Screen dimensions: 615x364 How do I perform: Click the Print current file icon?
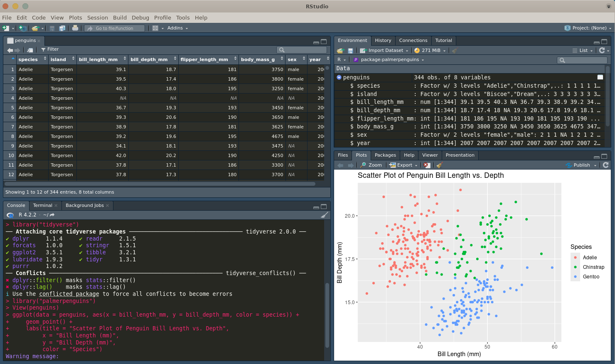coord(75,28)
